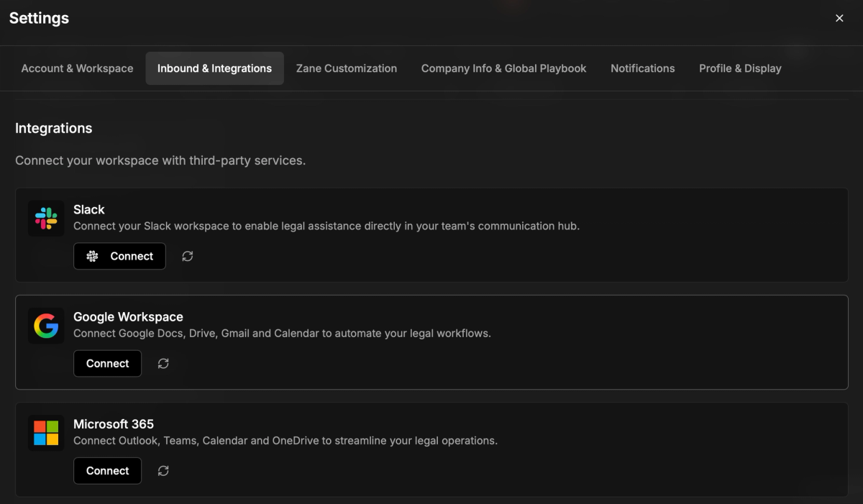Refresh the Microsoft 365 integration status
This screenshot has height=504, width=863.
pos(163,470)
